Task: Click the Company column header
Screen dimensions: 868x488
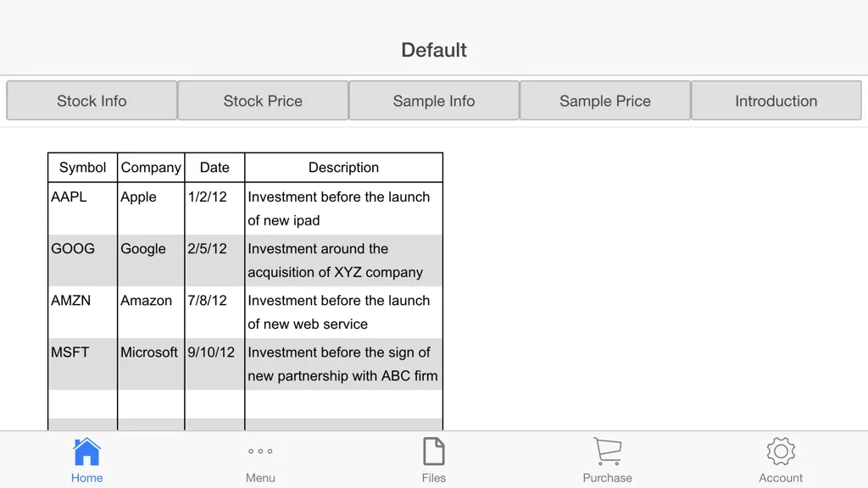Action: (x=151, y=168)
